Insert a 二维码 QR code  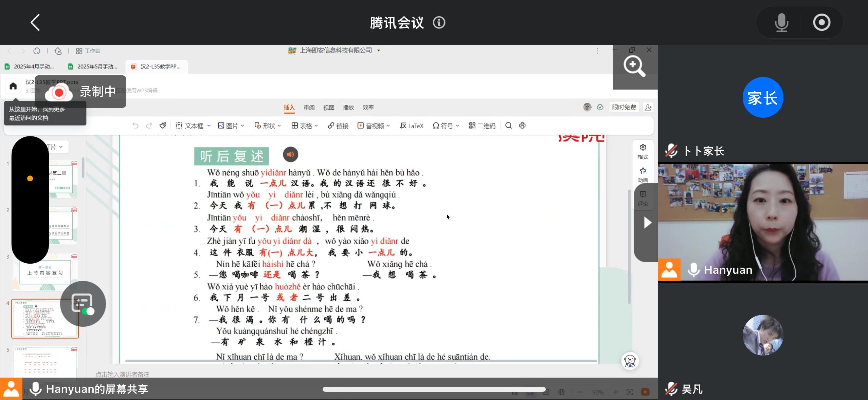tap(482, 126)
